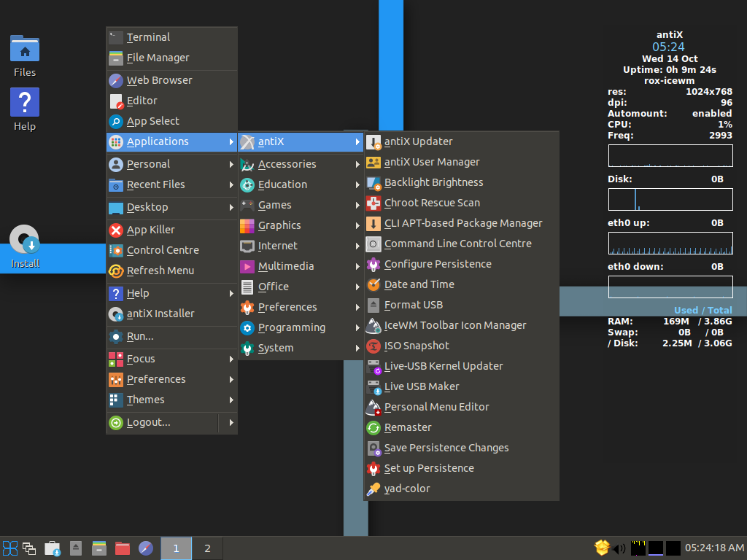This screenshot has height=560, width=747.
Task: Launch antiX User Manager icon
Action: (373, 163)
